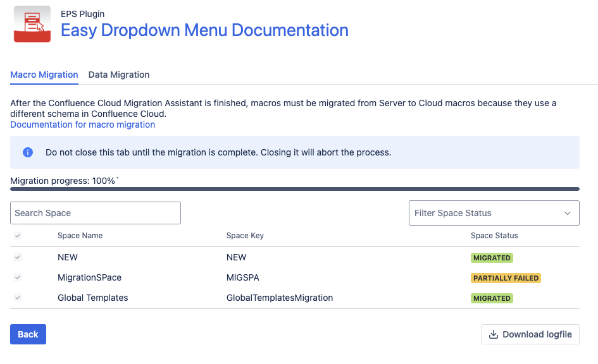Click the blue info icon in the notice
Screen dimensions: 598x364
(x=28, y=152)
